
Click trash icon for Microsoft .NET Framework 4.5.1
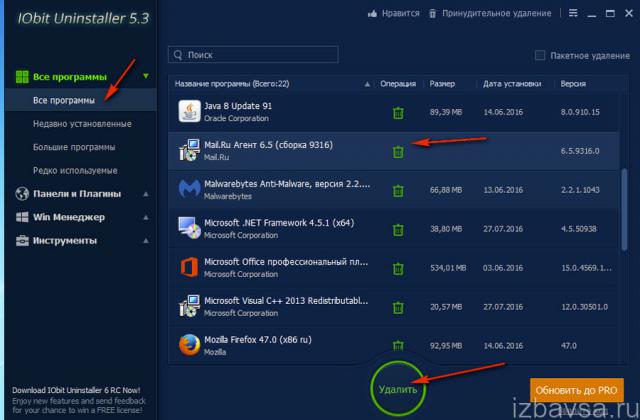coord(398,229)
